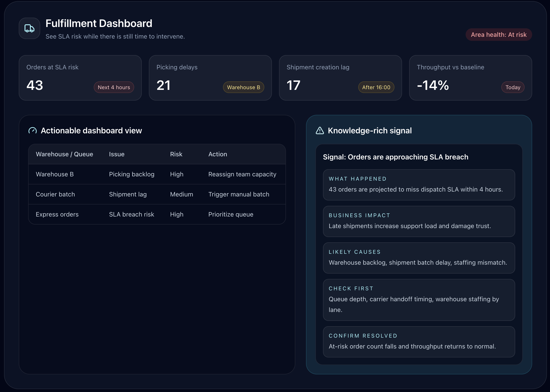Open the Shipment creation lag card

pos(340,78)
